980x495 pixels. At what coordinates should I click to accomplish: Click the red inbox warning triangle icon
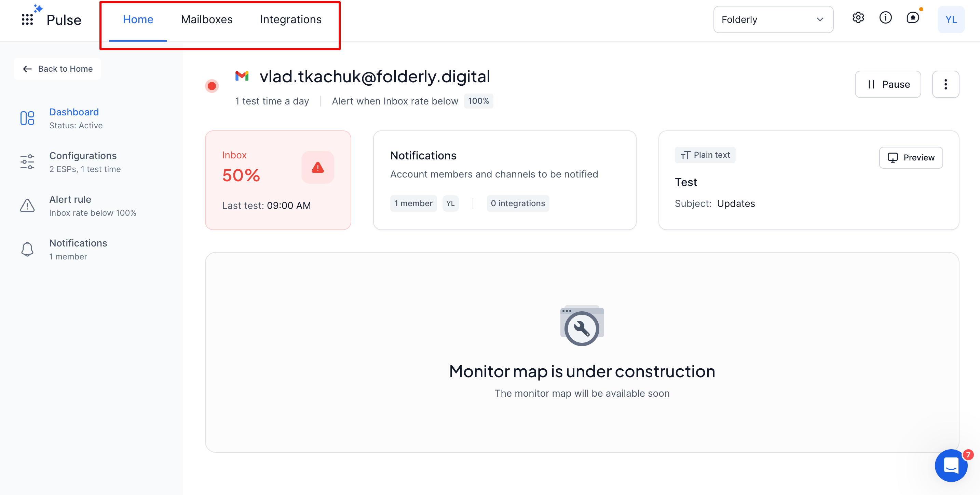coord(318,167)
